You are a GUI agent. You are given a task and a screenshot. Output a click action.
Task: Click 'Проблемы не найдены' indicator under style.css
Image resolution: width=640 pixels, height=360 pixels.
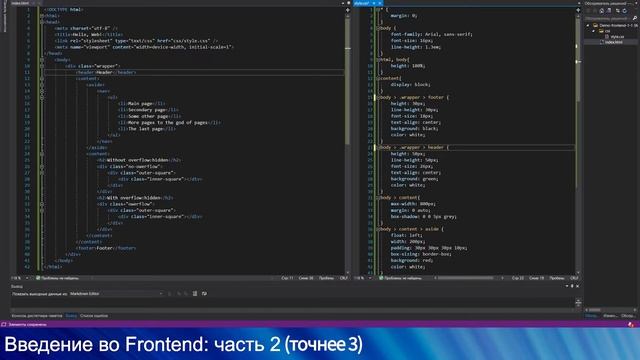point(400,278)
